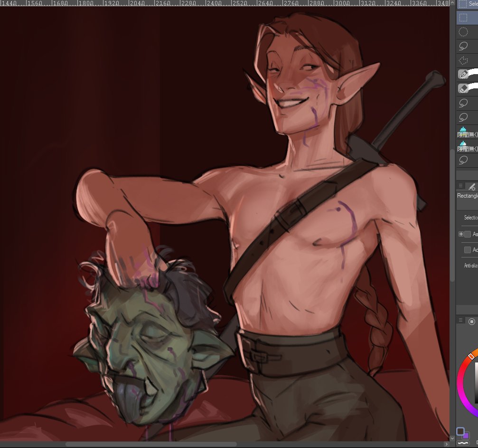Click the Tool property pen-gear tab icon
The image size is (478, 448).
pos(472,186)
